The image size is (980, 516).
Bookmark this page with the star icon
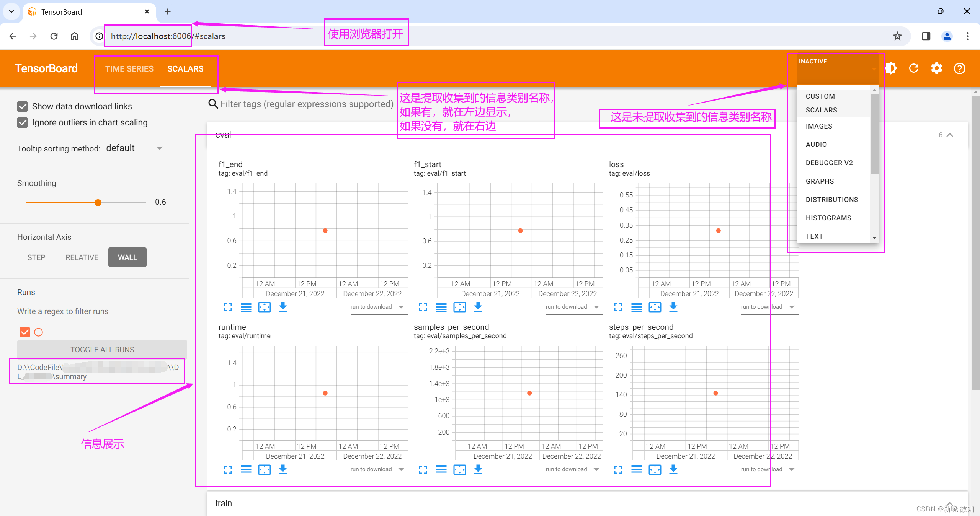tap(897, 36)
